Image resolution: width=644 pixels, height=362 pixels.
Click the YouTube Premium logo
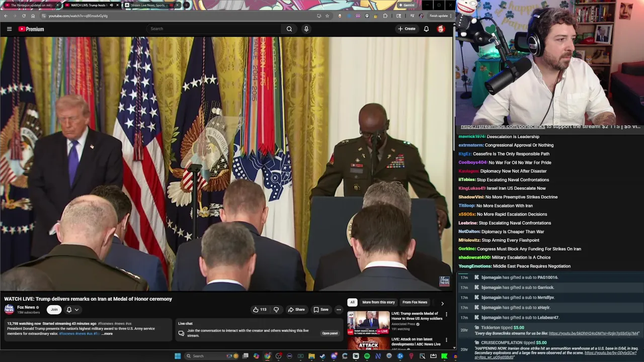31,29
